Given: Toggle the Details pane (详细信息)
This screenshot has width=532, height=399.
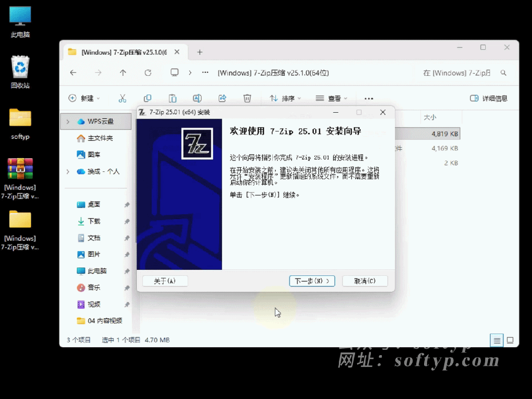Looking at the screenshot, I should click(x=489, y=99).
